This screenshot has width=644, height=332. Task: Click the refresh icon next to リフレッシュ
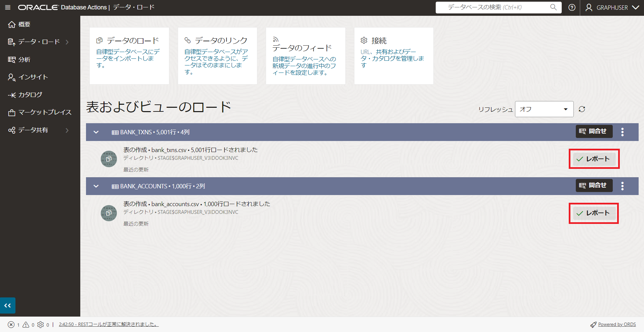[x=582, y=109]
